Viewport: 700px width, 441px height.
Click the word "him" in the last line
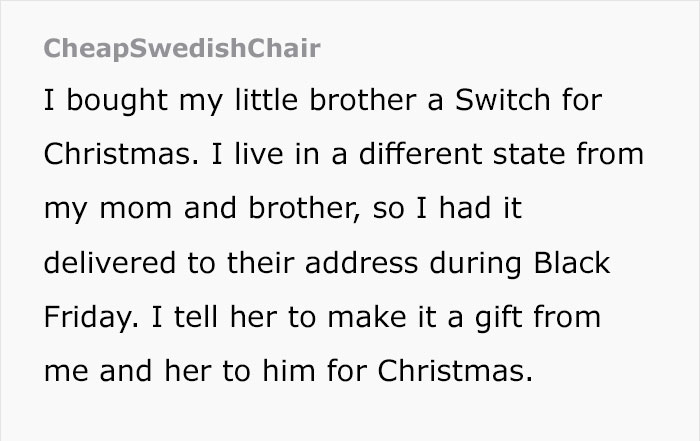[290, 373]
